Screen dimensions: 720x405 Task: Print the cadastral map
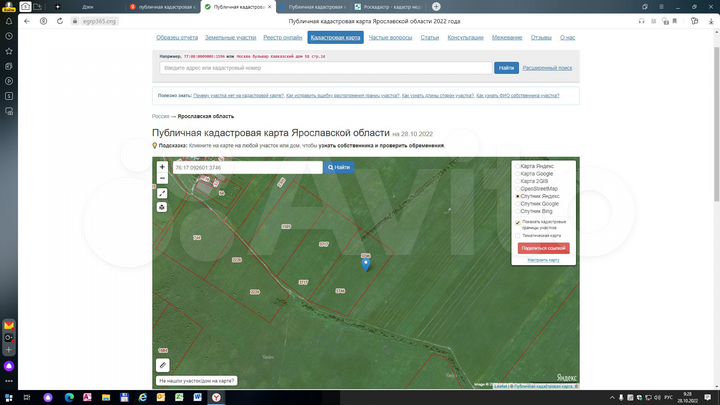tap(162, 208)
